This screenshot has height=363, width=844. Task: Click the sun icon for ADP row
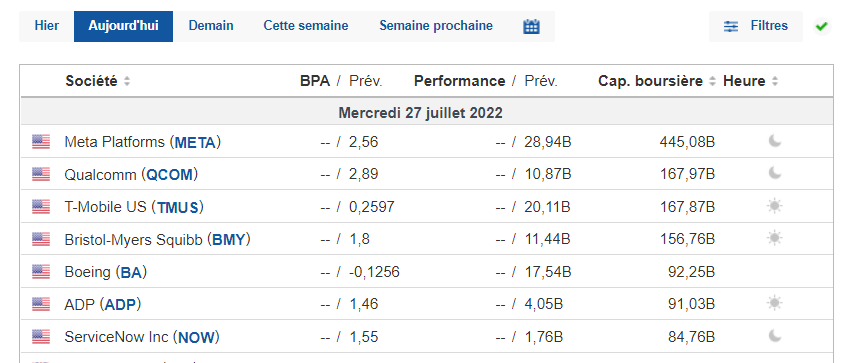(775, 303)
